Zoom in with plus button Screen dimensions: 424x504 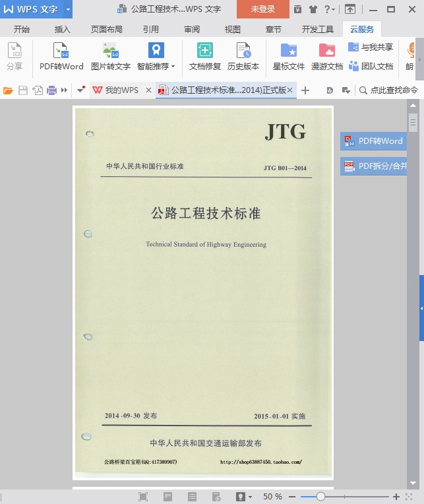click(x=396, y=497)
